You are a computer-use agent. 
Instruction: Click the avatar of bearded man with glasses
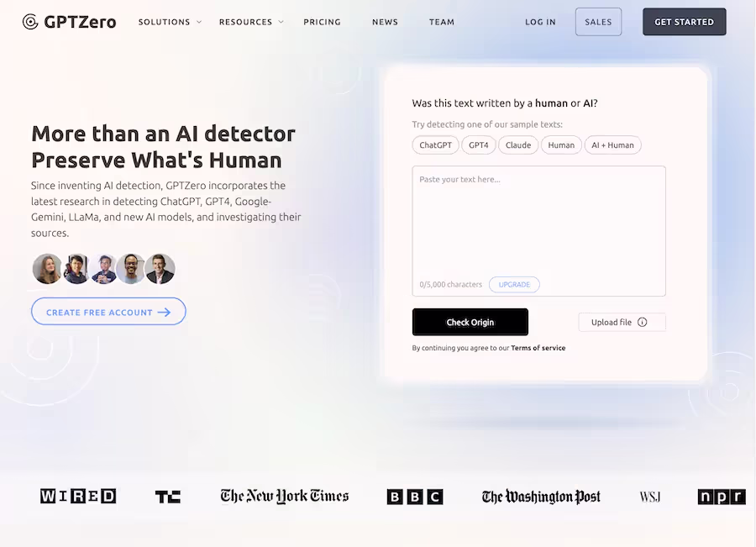tap(131, 269)
